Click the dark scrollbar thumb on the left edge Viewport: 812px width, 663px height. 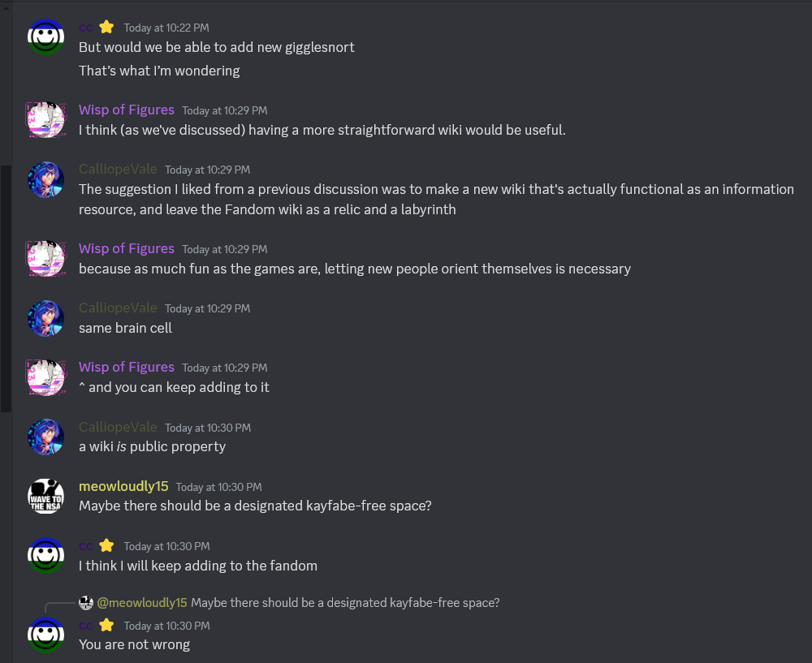pyautogui.click(x=6, y=288)
